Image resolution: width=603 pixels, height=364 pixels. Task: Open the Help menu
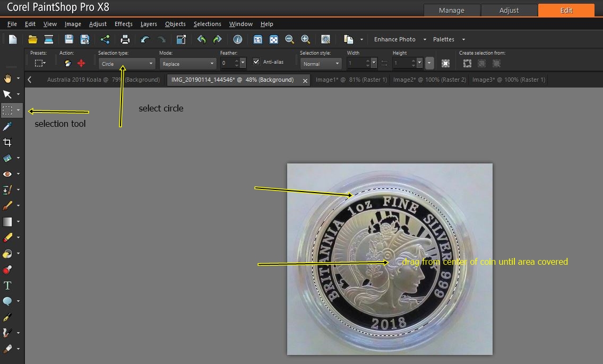(x=266, y=24)
